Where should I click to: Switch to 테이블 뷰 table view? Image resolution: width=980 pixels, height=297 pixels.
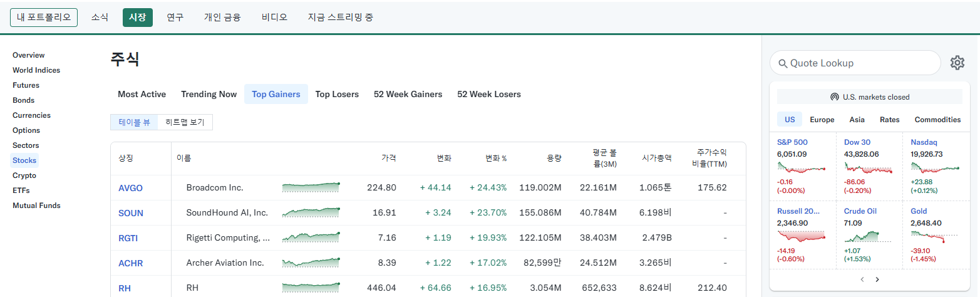click(134, 122)
